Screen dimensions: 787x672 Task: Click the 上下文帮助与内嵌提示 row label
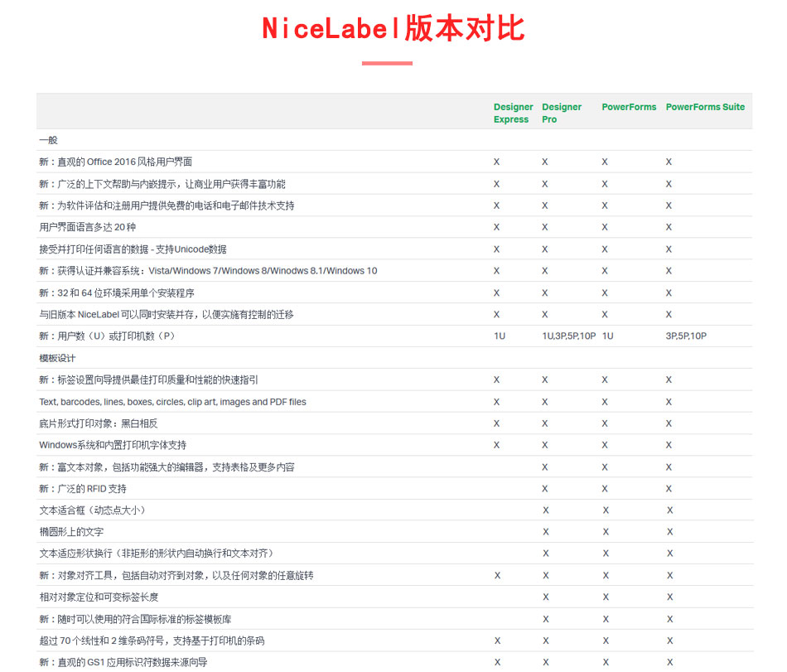coord(162,184)
